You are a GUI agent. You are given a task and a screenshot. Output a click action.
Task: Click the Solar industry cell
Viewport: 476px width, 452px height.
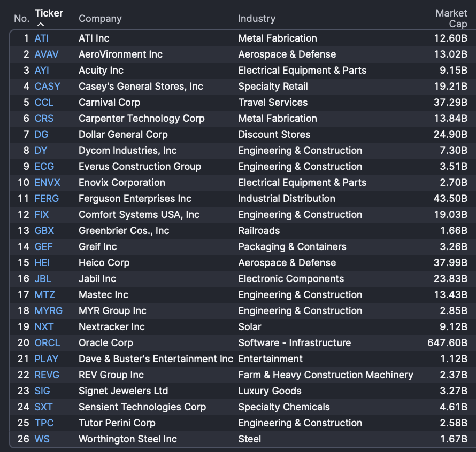pos(250,327)
